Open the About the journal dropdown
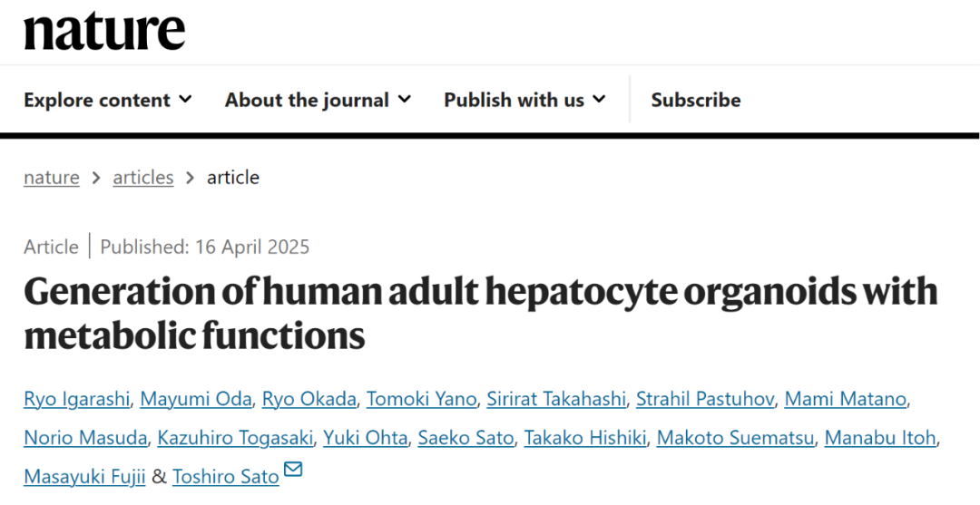Viewport: 980px width, 505px height. click(x=318, y=100)
